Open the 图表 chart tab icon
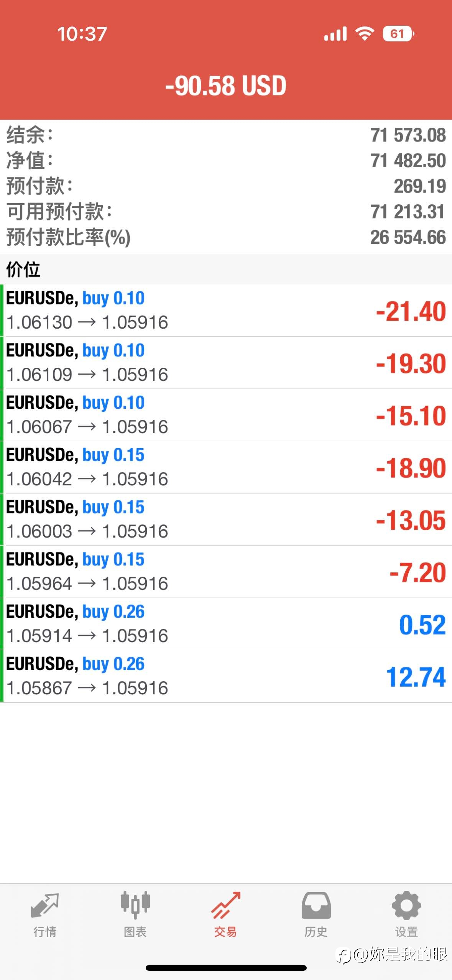The image size is (452, 980). tap(135, 905)
